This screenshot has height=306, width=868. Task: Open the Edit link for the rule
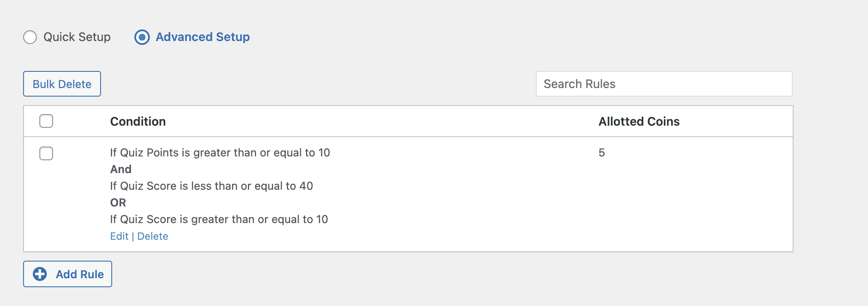pyautogui.click(x=119, y=236)
